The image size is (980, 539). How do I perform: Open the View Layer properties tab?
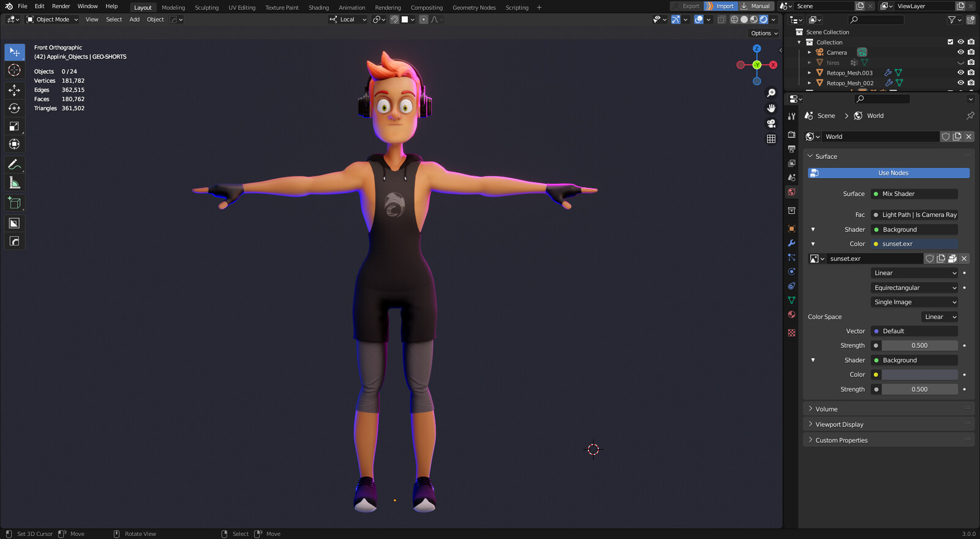(791, 163)
